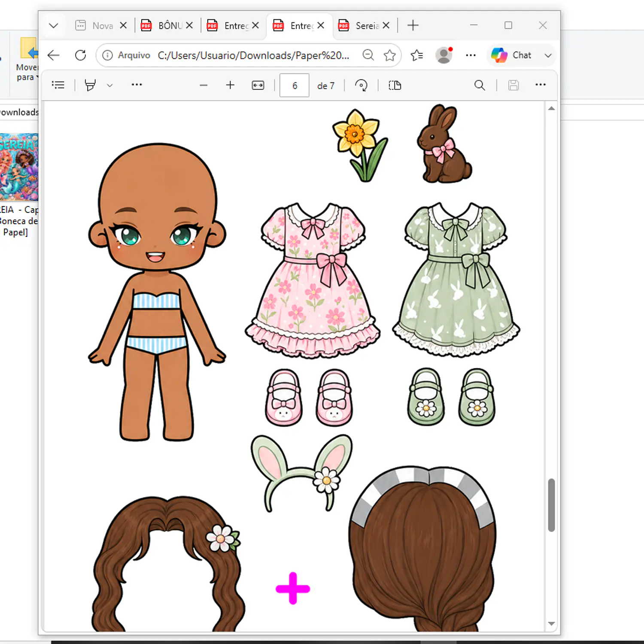644x644 pixels.
Task: Open more PDF tools ellipsis near highlighter
Action: pos(137,85)
